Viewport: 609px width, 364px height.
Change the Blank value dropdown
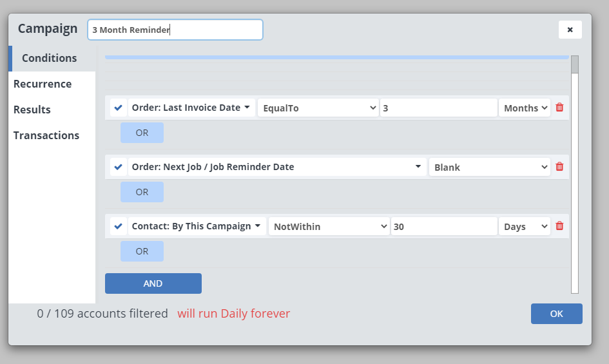tap(490, 167)
